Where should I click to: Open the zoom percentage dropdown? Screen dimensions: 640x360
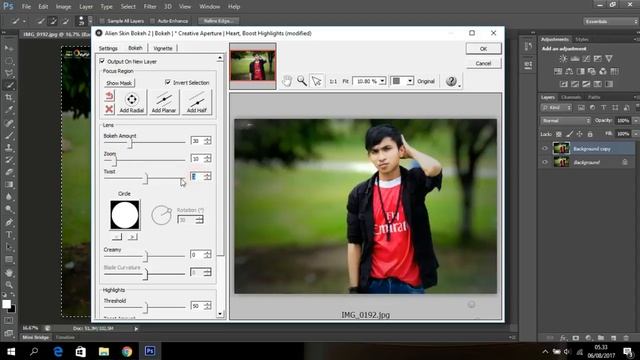(382, 81)
